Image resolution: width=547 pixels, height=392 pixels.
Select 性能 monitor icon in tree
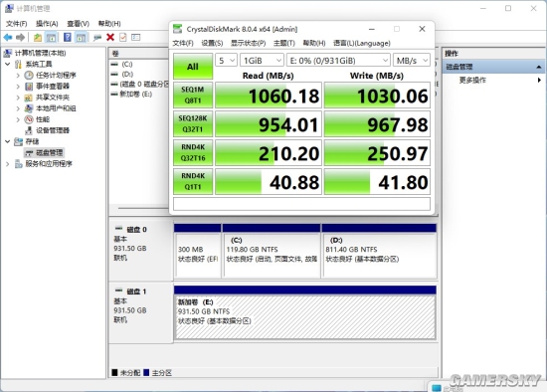point(29,119)
